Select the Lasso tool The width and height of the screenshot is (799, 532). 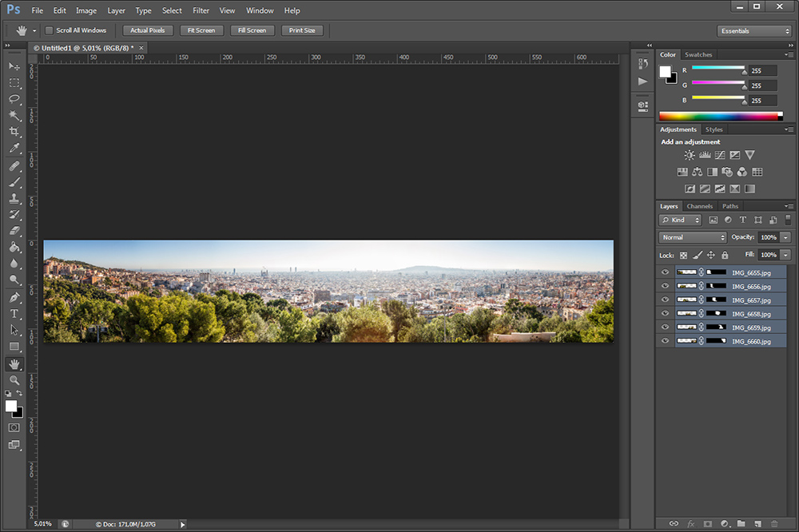pyautogui.click(x=14, y=99)
